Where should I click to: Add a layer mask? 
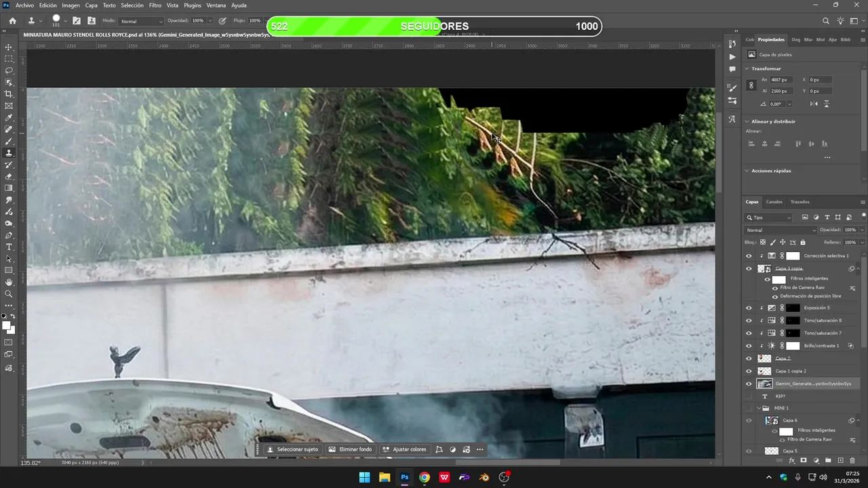(804, 461)
